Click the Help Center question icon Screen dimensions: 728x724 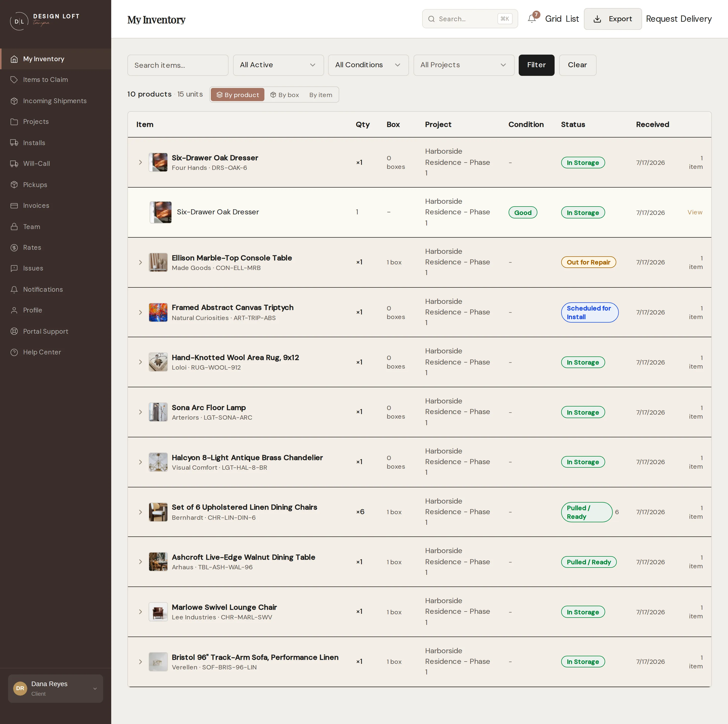pos(14,352)
